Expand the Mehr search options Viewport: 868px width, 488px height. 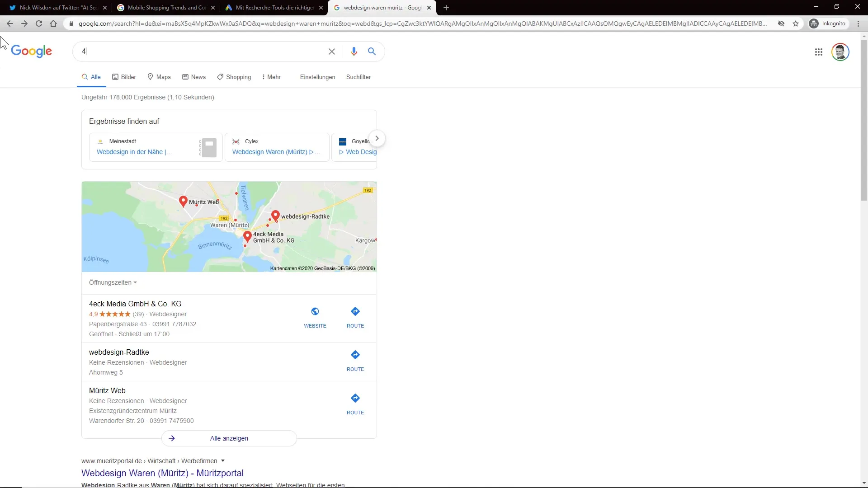coord(271,77)
